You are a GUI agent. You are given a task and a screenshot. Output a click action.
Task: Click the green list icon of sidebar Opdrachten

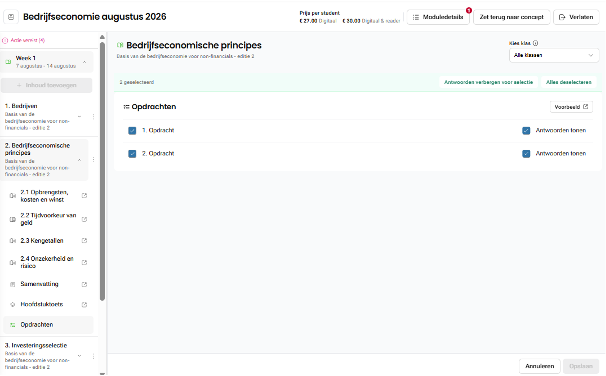click(13, 325)
